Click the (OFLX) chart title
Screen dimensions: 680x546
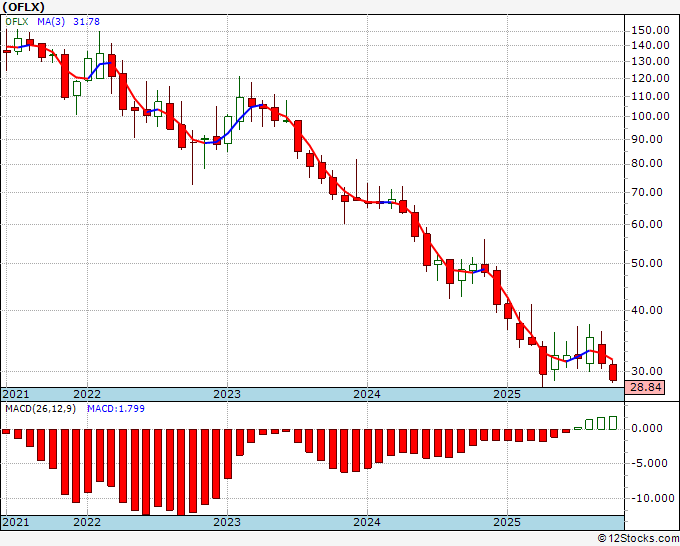23,7
